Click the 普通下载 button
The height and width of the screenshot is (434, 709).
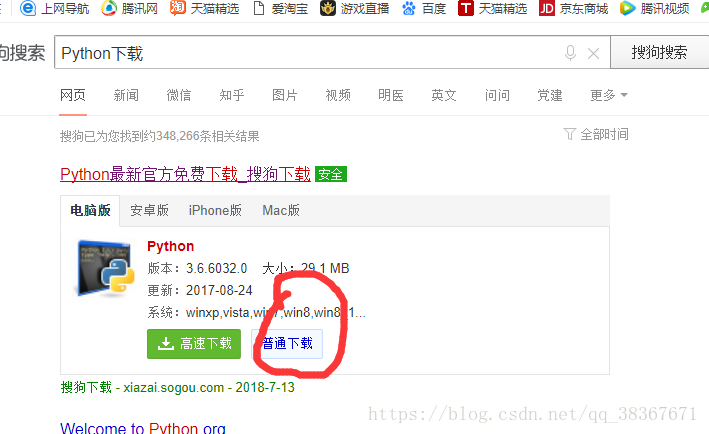287,344
